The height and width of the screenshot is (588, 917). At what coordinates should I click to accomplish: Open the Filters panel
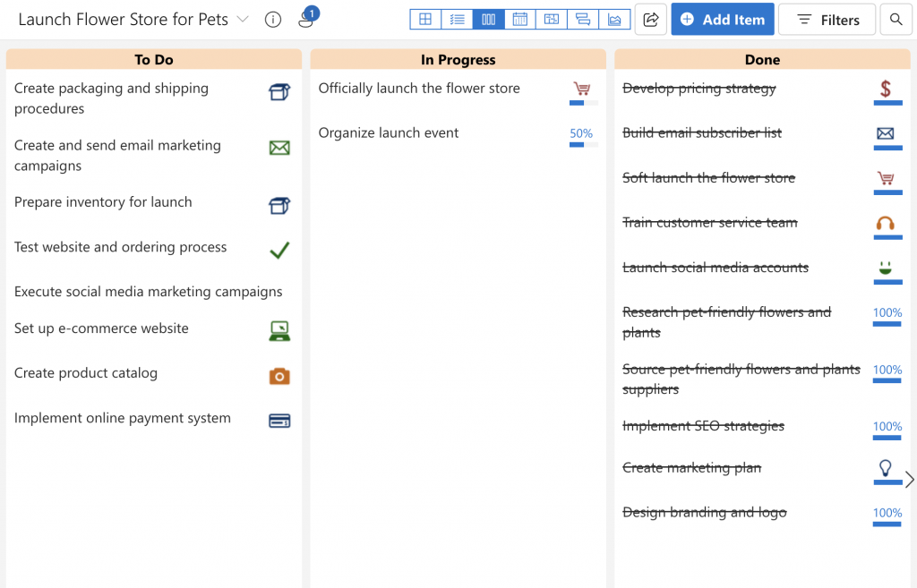[x=826, y=19]
